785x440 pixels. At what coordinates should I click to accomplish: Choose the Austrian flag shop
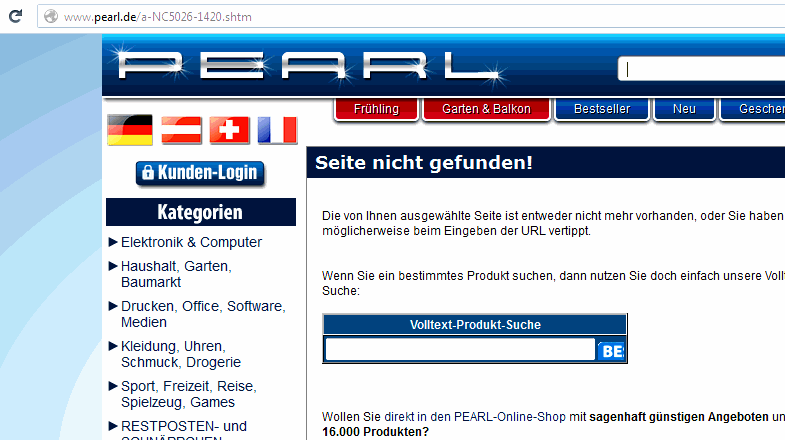[181, 130]
